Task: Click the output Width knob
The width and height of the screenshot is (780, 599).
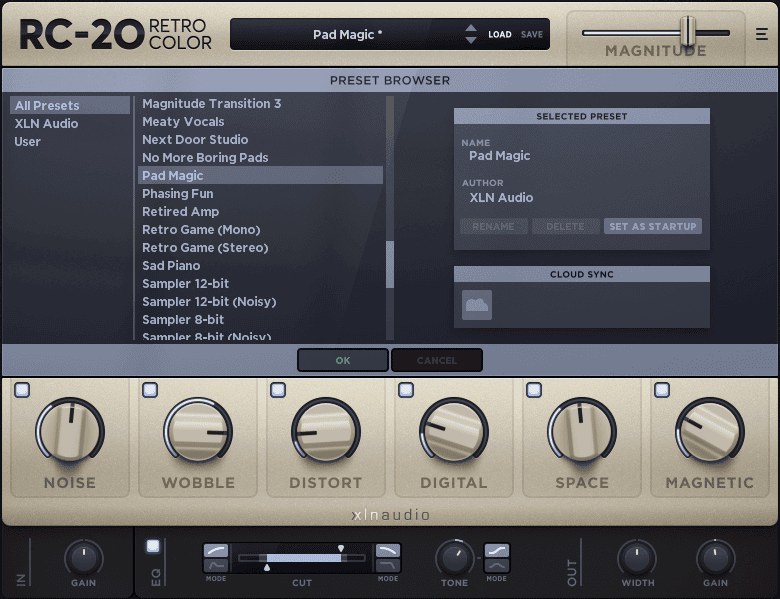Action: coord(637,558)
